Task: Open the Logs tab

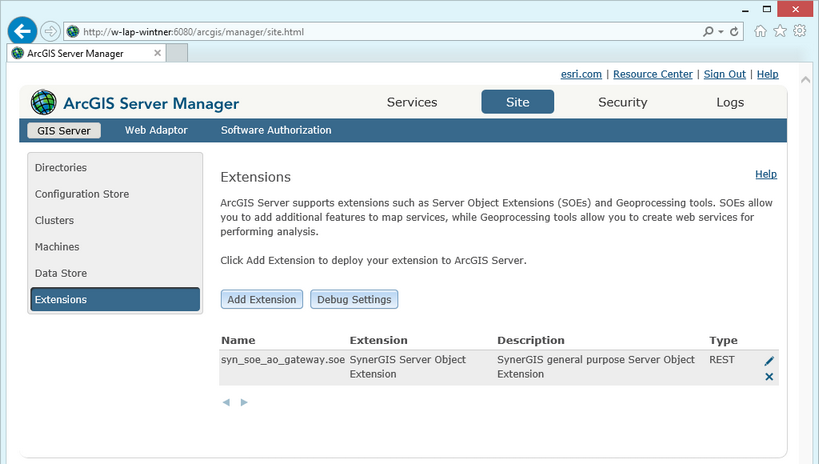Action: coord(730,102)
